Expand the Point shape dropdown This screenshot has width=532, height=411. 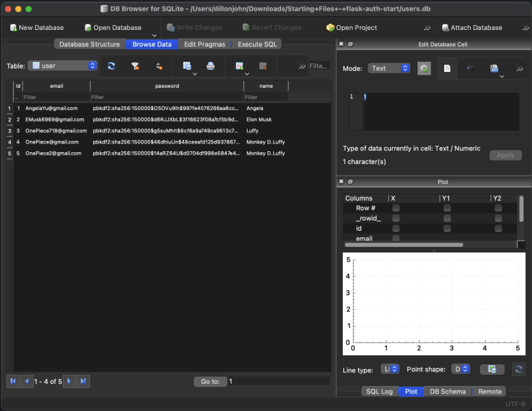pyautogui.click(x=461, y=369)
